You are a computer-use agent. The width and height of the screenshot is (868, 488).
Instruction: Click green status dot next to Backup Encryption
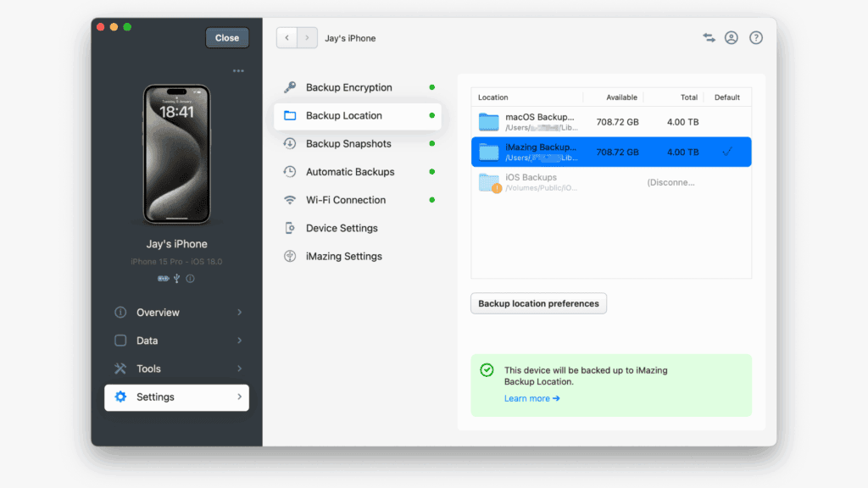pos(432,87)
